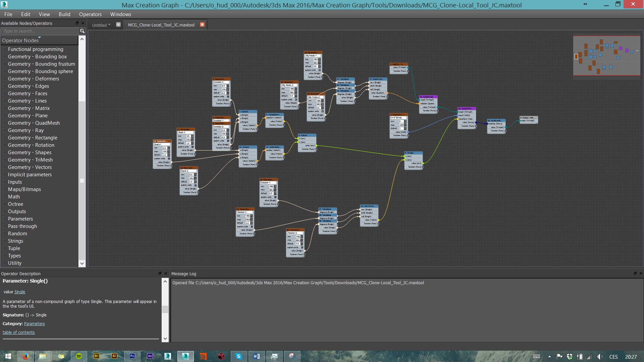644x362 pixels.
Task: Collapse the 32: CombineAll node
Action: 504,121
